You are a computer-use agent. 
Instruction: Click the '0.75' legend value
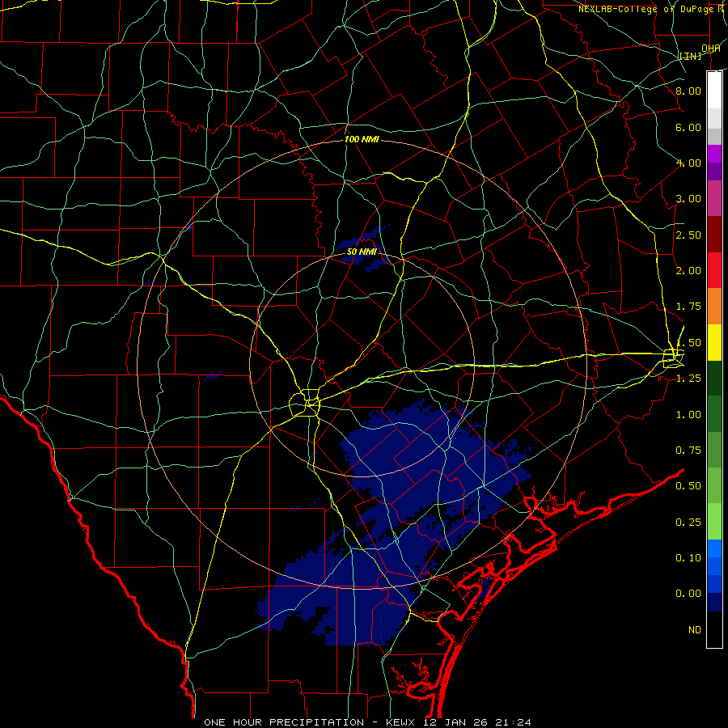[x=688, y=451]
